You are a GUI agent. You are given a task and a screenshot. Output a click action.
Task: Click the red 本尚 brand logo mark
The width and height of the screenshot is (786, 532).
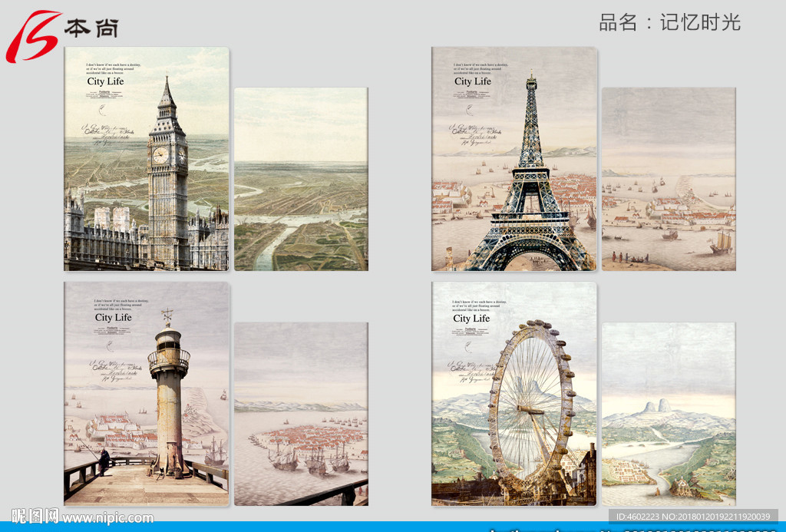[x=33, y=37]
